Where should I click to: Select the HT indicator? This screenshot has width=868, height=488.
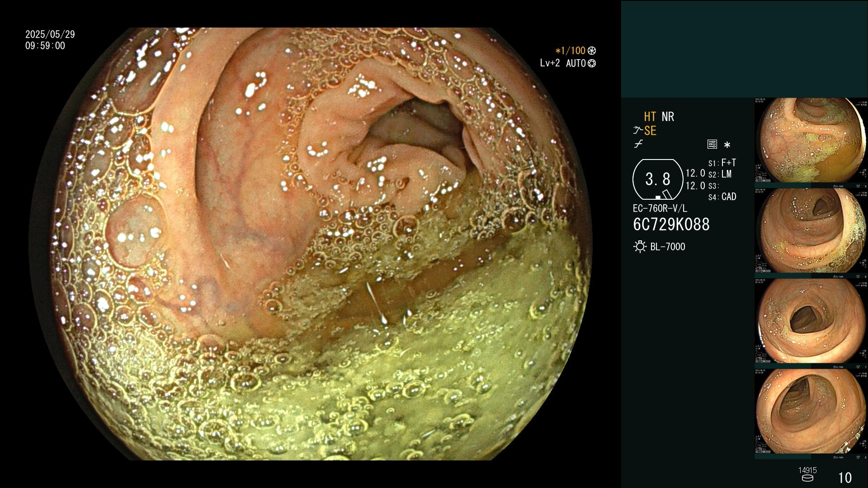(650, 117)
